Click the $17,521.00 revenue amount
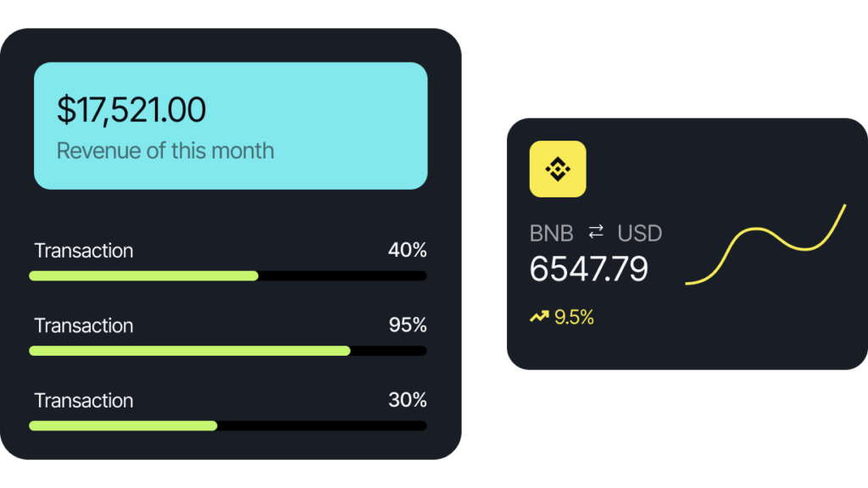This screenshot has height=488, width=868. click(131, 110)
